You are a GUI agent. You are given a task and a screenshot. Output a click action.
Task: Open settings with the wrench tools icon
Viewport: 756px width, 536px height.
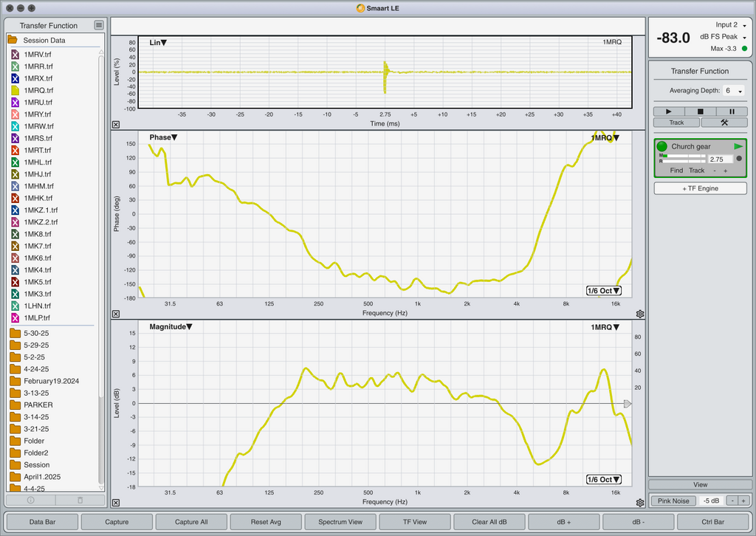tap(724, 123)
